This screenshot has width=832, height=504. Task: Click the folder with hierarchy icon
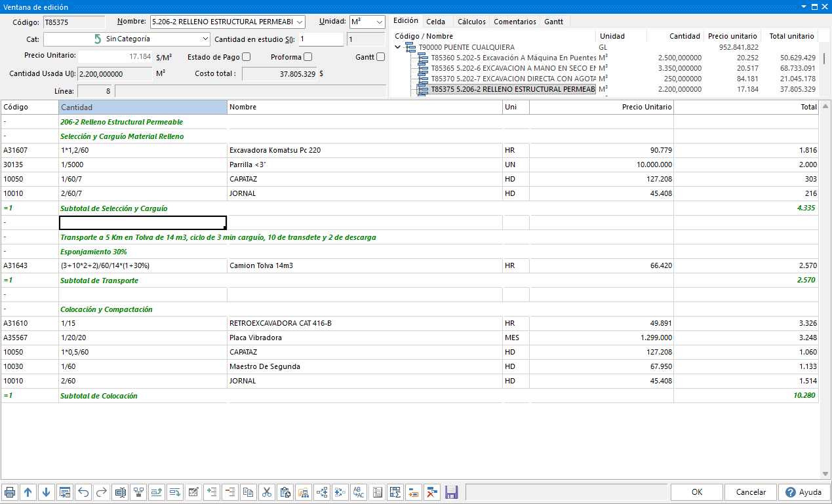304,492
